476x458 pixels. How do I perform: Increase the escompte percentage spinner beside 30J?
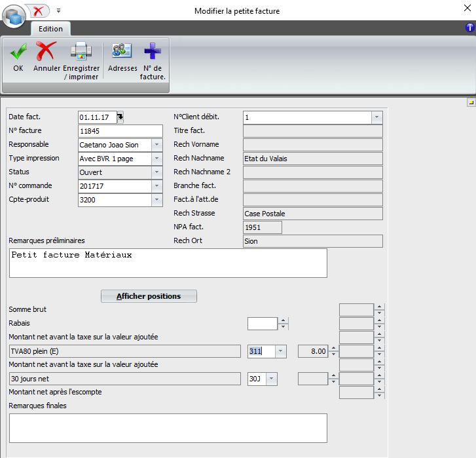334,375
